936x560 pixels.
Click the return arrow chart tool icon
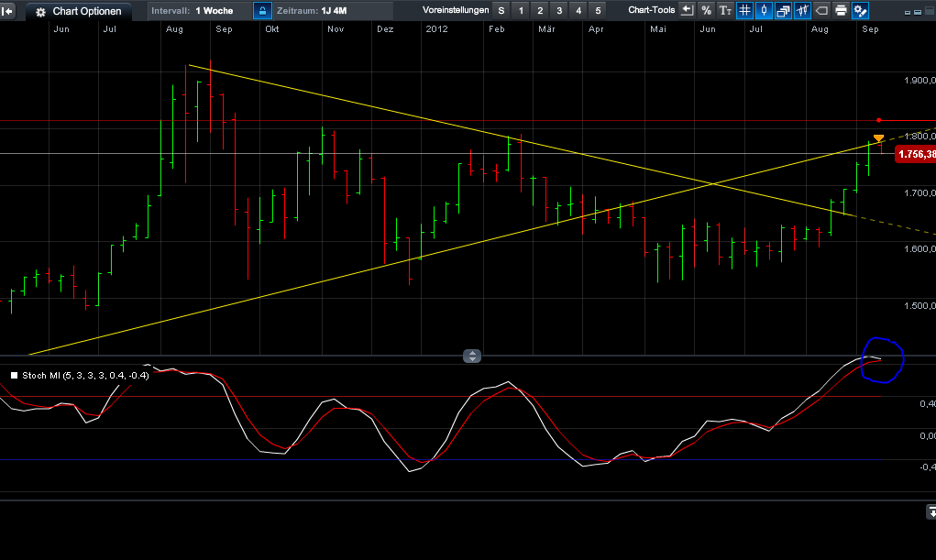pyautogui.click(x=687, y=10)
